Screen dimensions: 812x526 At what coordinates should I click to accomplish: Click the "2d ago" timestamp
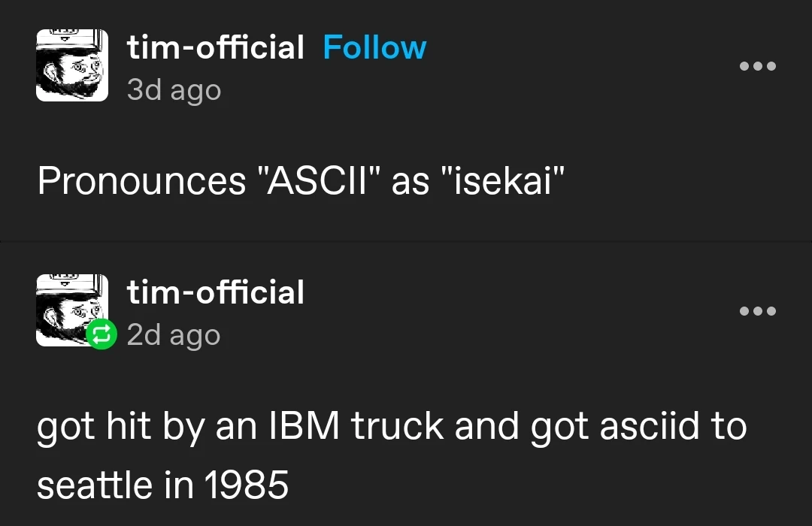tap(174, 335)
